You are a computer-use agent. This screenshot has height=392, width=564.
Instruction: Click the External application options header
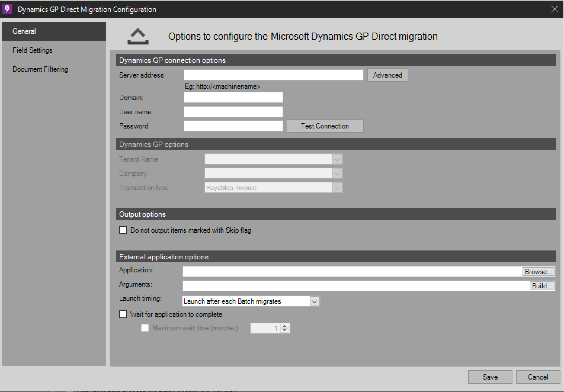pyautogui.click(x=336, y=257)
